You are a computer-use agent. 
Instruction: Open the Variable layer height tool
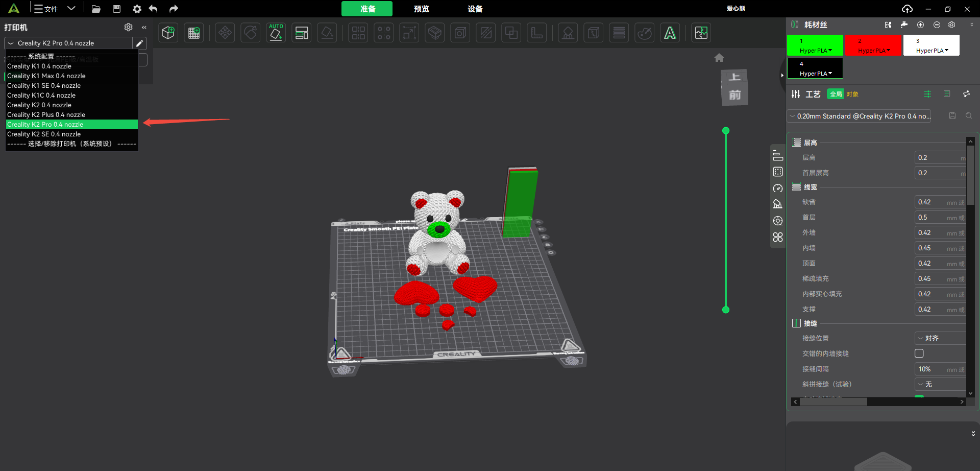tap(619, 33)
